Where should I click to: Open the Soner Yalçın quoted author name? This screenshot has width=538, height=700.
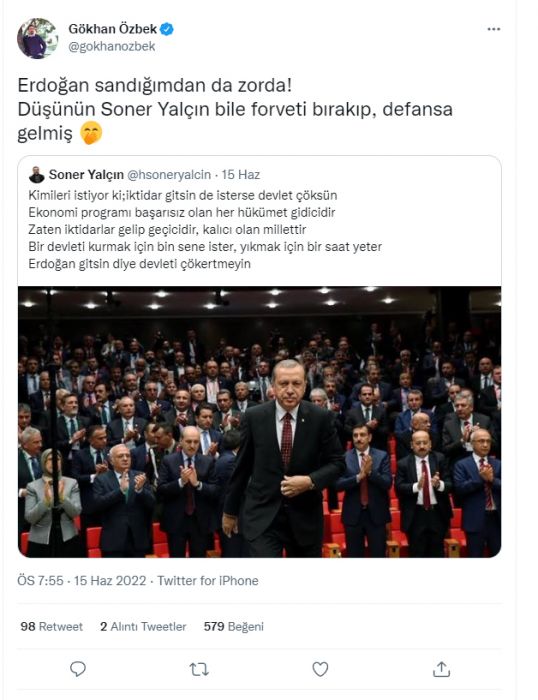click(86, 175)
